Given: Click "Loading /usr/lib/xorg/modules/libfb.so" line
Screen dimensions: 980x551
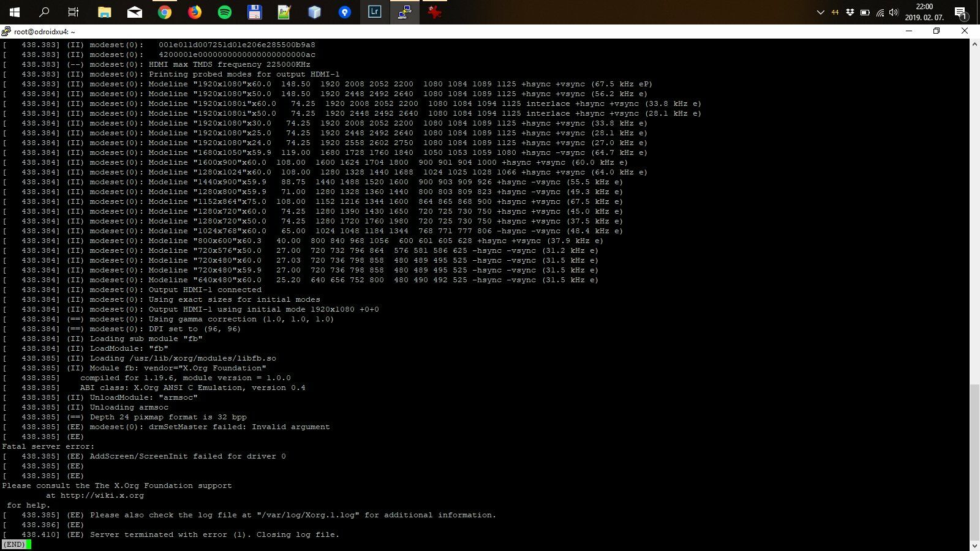Looking at the screenshot, I should tap(183, 358).
